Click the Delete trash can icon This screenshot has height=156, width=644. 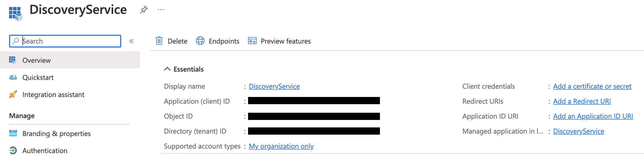pyautogui.click(x=159, y=41)
